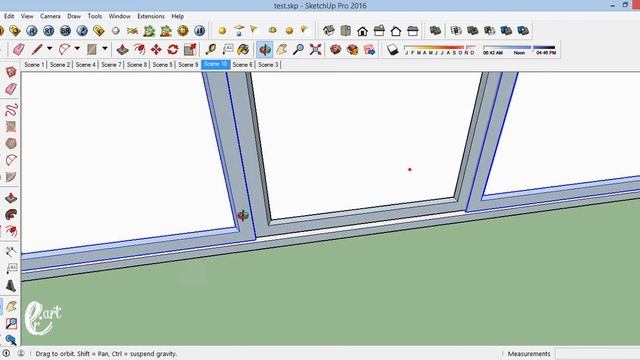Switch to Scene 7 tab
The height and width of the screenshot is (360, 640).
coord(111,64)
